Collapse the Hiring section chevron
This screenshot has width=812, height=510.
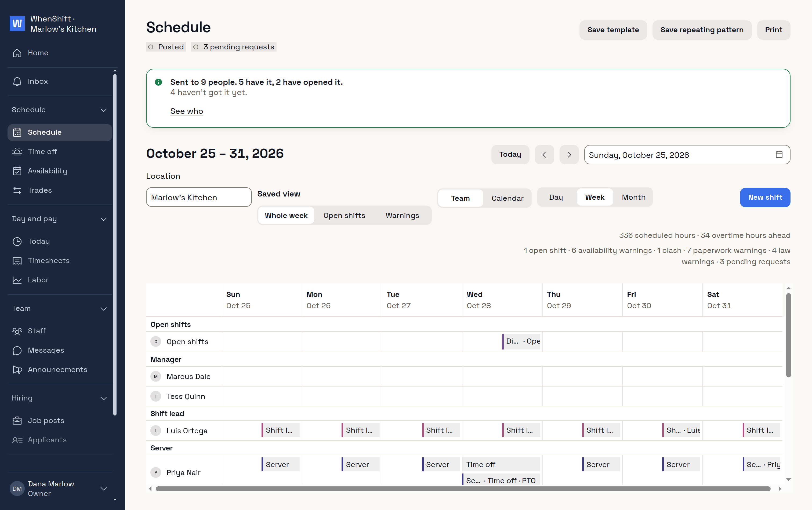click(104, 398)
